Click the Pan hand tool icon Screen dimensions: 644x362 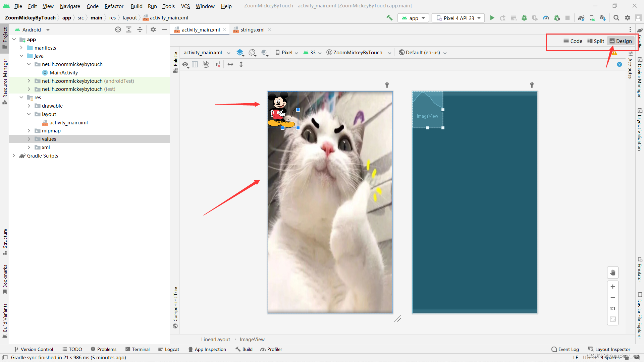coord(613,273)
